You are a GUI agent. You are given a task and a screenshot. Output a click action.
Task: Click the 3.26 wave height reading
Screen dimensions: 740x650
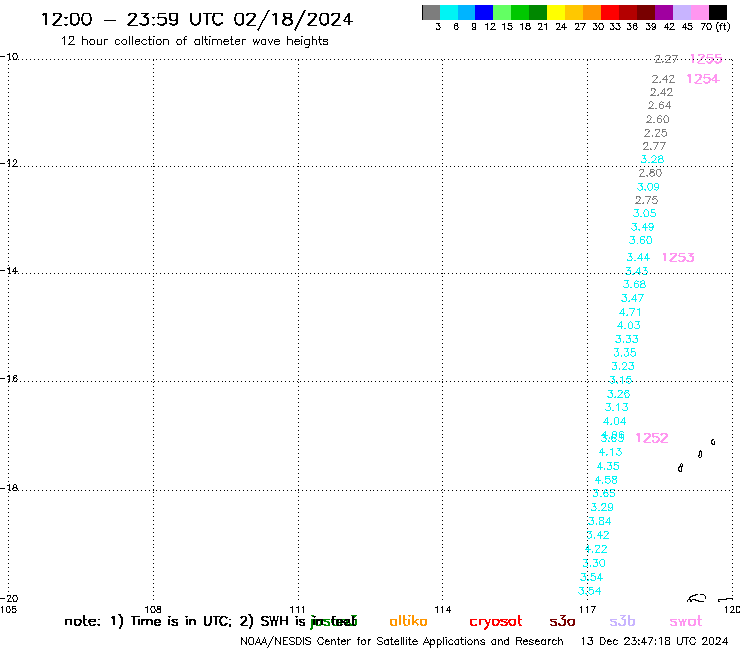619,394
